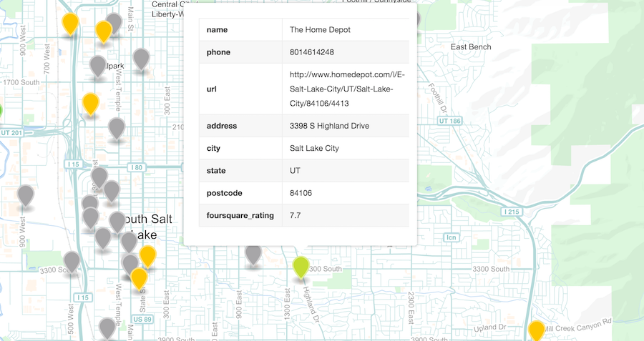This screenshot has height=341, width=644.
Task: Select the foursquare_rating value 7.7
Action: point(296,215)
